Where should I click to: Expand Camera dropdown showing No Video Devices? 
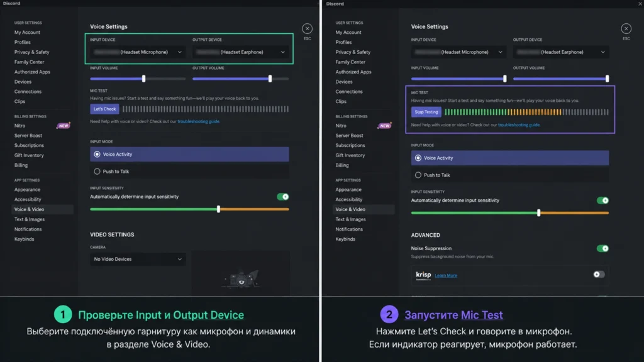pos(138,259)
